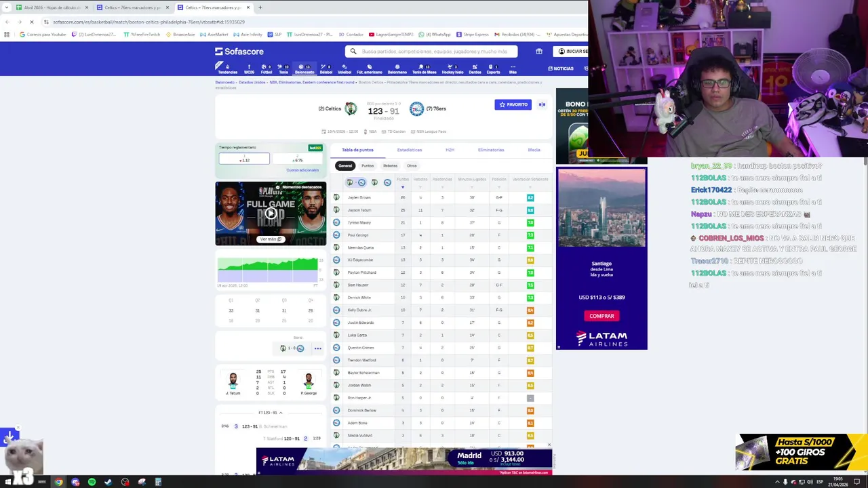
Task: Play the Full Game Recap video
Action: 271,213
